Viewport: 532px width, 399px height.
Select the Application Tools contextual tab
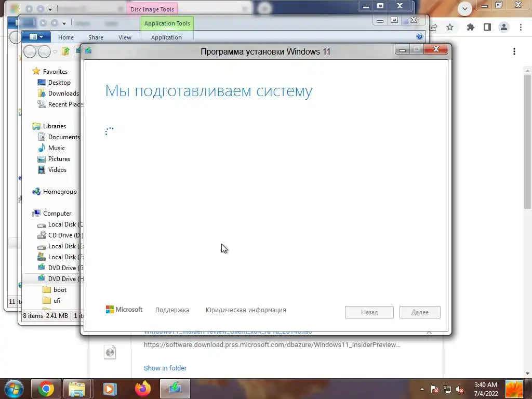167,23
